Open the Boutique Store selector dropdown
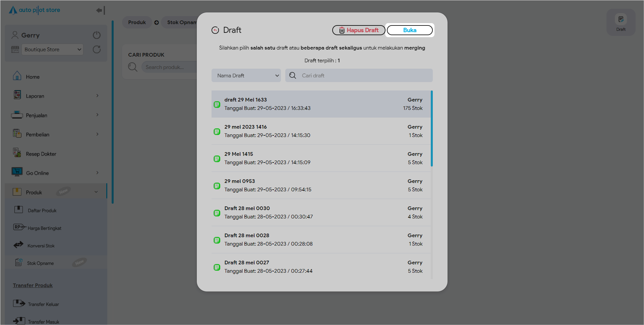This screenshot has width=644, height=325. (x=53, y=50)
